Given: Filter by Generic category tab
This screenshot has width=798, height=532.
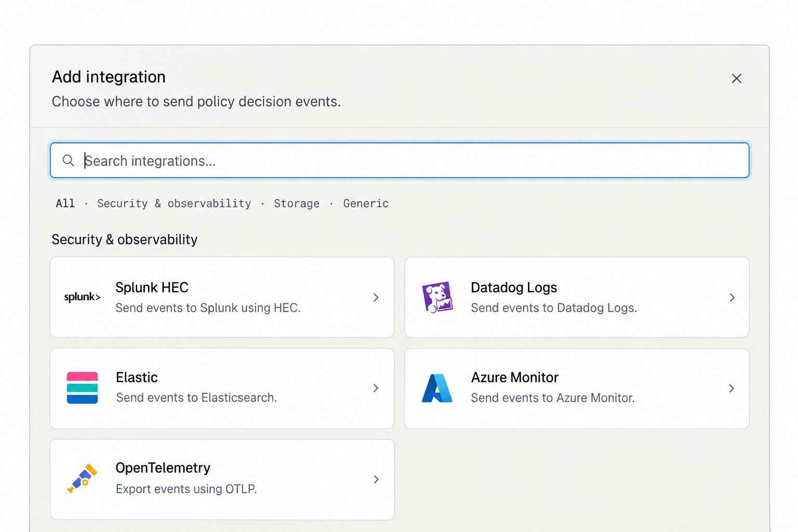Looking at the screenshot, I should click(366, 204).
